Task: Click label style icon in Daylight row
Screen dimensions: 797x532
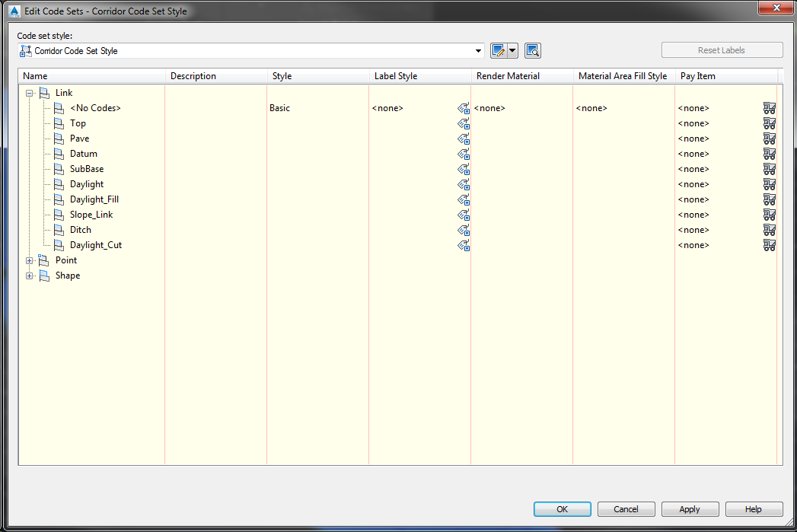Action: 464,184
